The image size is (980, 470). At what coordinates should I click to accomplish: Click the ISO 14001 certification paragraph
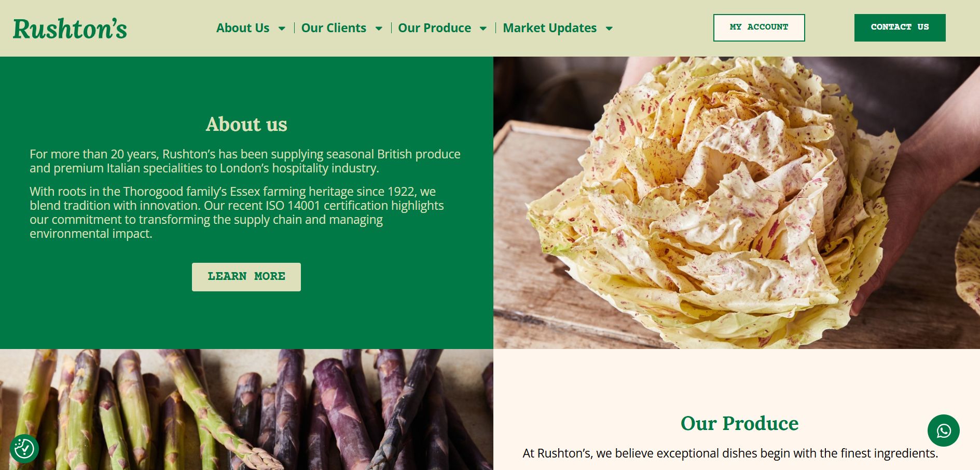click(237, 212)
